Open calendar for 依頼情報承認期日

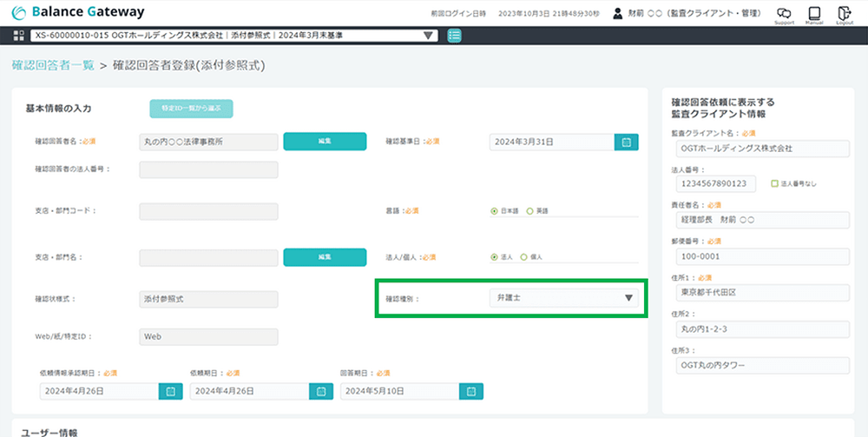click(170, 392)
